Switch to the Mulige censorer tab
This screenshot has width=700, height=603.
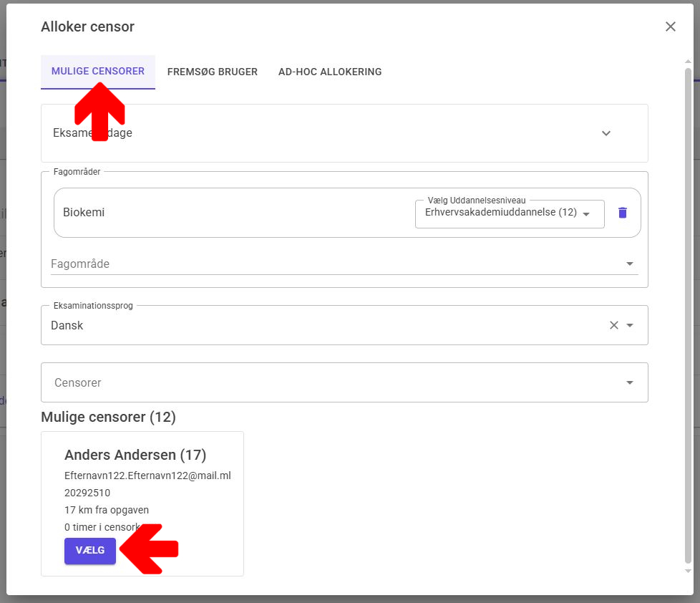[98, 72]
